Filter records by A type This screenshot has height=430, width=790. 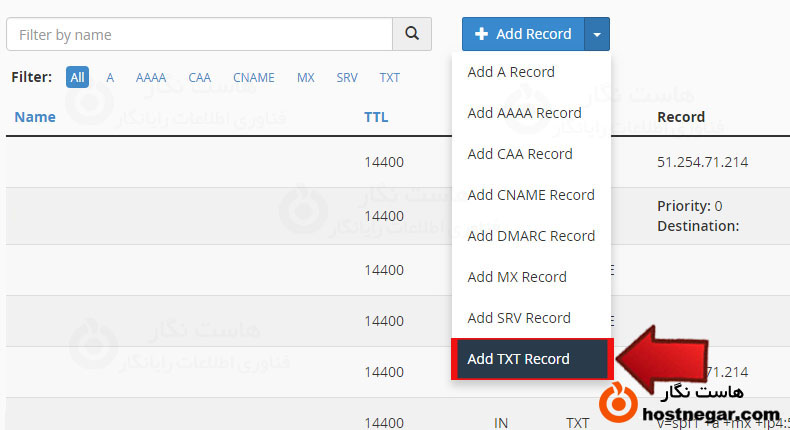click(x=110, y=77)
